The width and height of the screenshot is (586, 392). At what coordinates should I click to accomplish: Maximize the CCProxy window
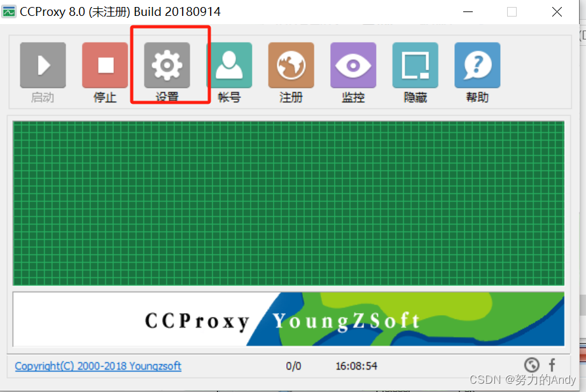[512, 12]
